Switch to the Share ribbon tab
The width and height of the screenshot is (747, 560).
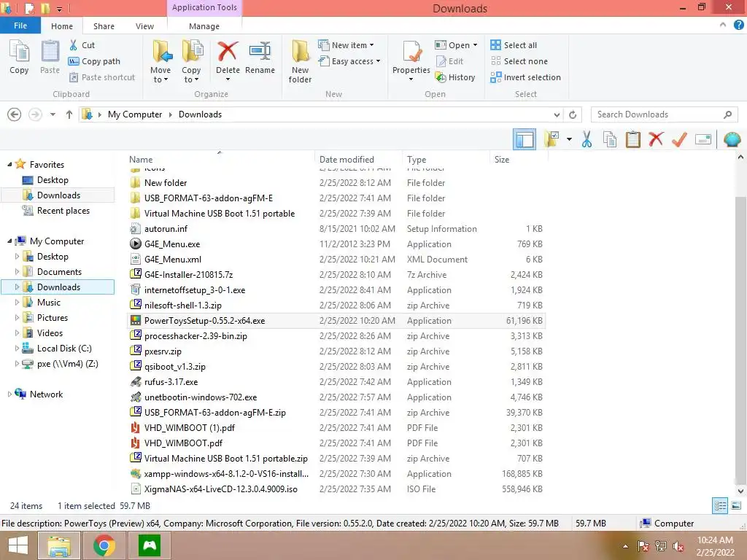[104, 26]
